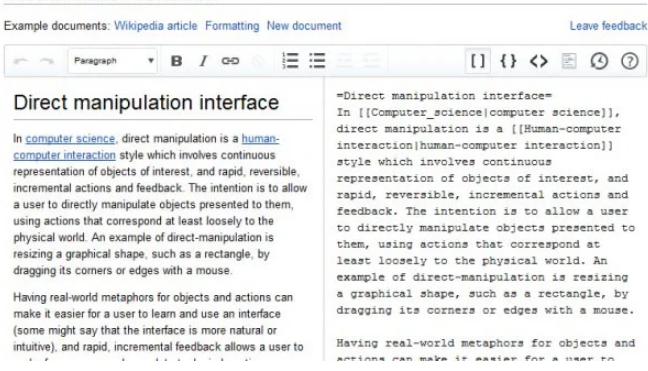This screenshot has width=648, height=371.
Task: Click Leave feedback link
Action: [x=608, y=26]
